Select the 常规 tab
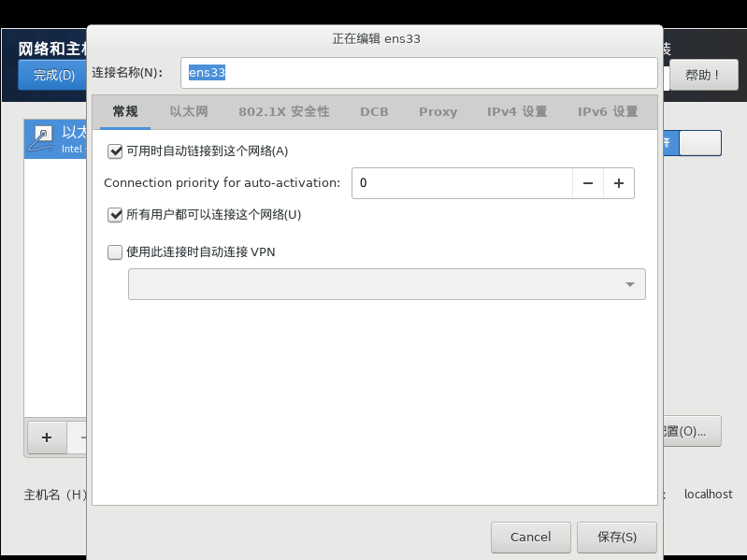The image size is (747, 560). point(125,112)
